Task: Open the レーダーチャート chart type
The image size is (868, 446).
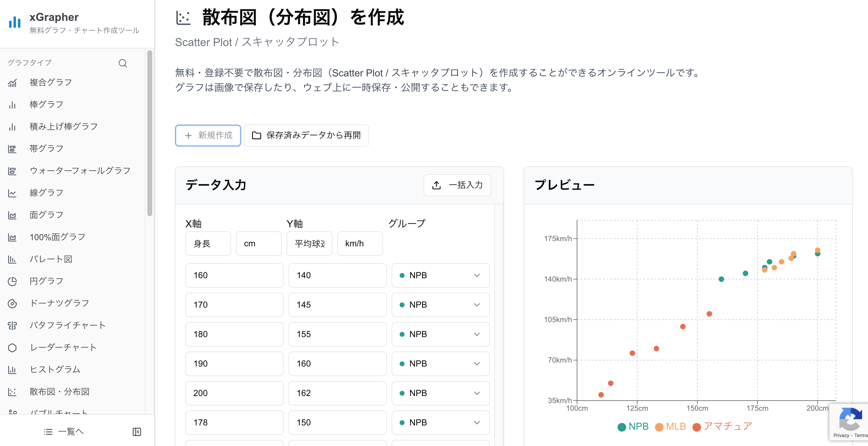Action: click(63, 347)
